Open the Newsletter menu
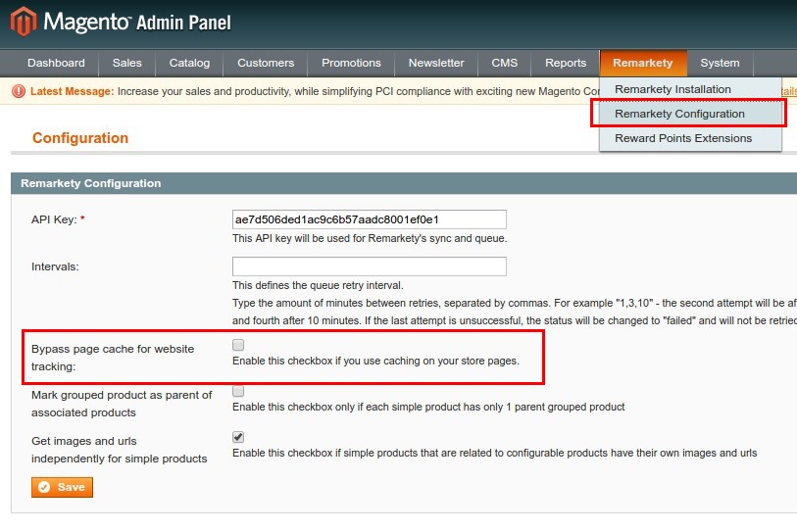797x532 pixels. (436, 63)
